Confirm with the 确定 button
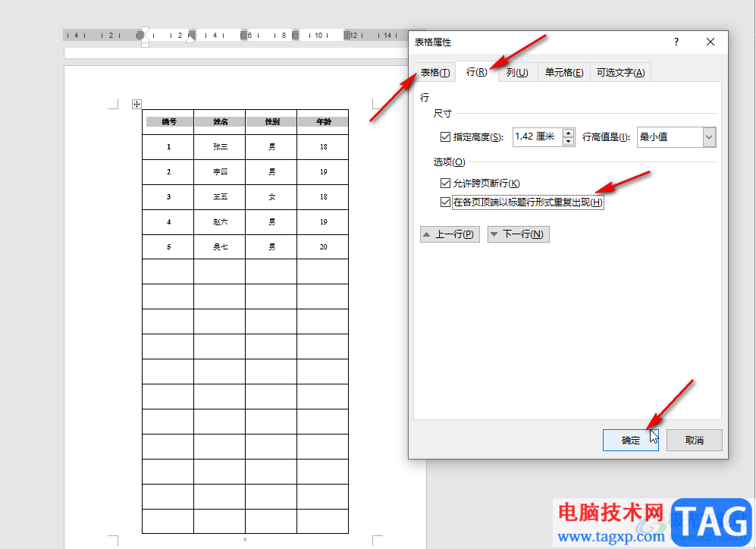The width and height of the screenshot is (756, 549). [631, 440]
